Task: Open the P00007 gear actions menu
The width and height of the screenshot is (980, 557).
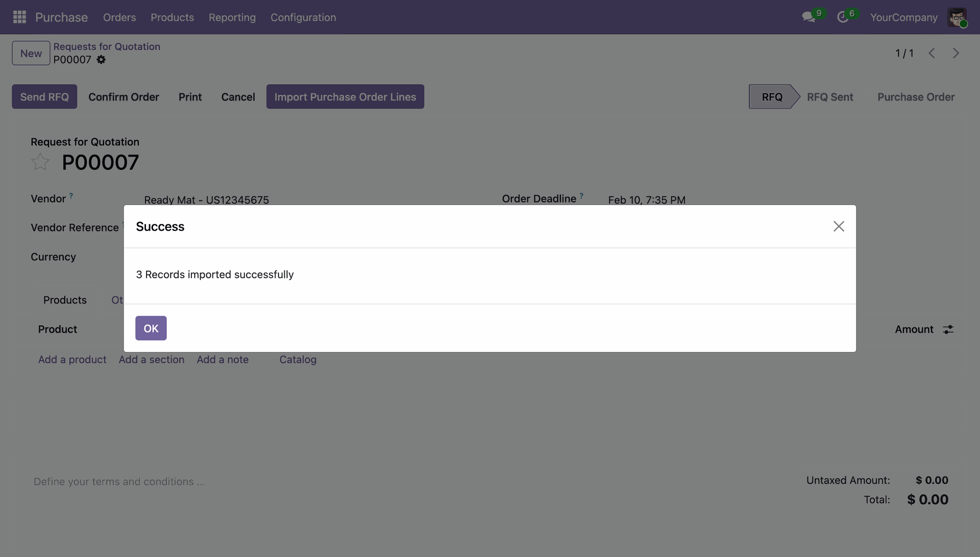Action: (101, 60)
